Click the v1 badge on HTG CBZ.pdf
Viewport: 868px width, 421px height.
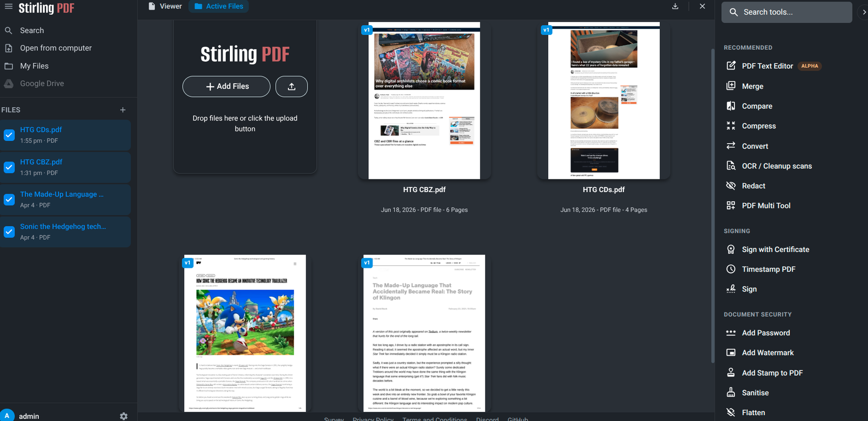tap(367, 30)
